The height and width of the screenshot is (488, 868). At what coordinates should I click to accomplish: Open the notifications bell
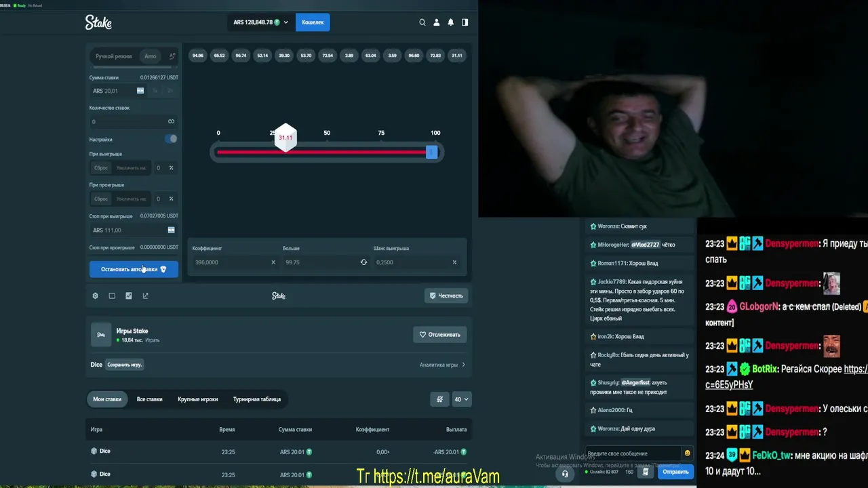pyautogui.click(x=450, y=22)
